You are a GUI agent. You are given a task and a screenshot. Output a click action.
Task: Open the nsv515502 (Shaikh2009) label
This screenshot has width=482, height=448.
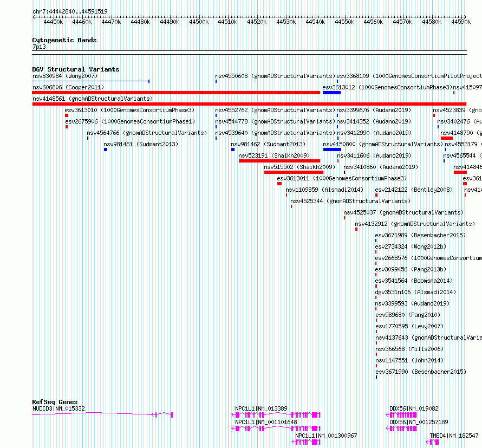click(x=299, y=167)
